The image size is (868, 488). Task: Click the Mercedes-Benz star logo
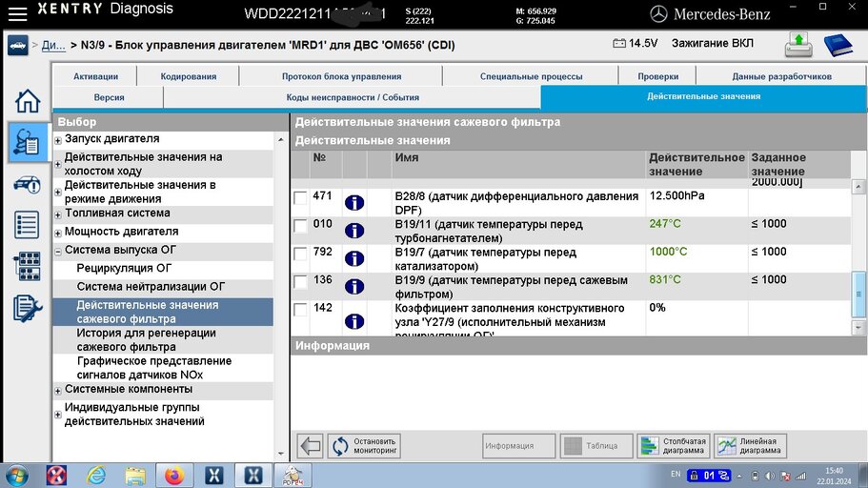pos(658,14)
